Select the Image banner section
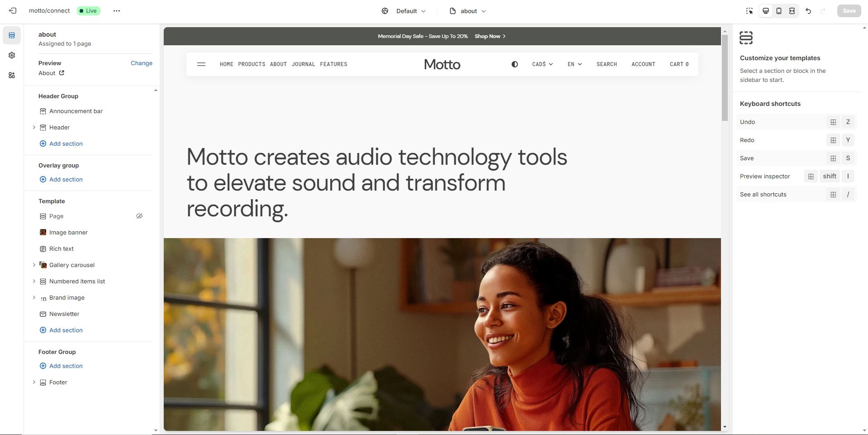This screenshot has width=868, height=435. pos(68,233)
